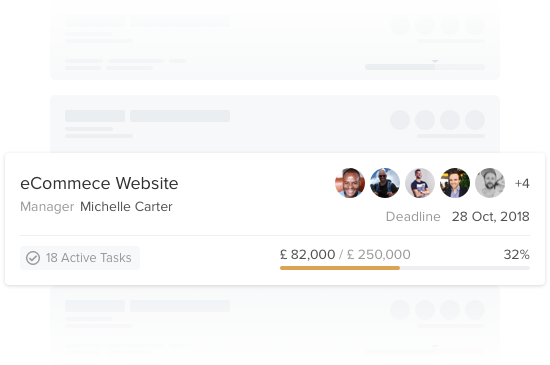The height and width of the screenshot is (365, 550).
Task: Click the first team member avatar (smiling man)
Action: pyautogui.click(x=350, y=183)
